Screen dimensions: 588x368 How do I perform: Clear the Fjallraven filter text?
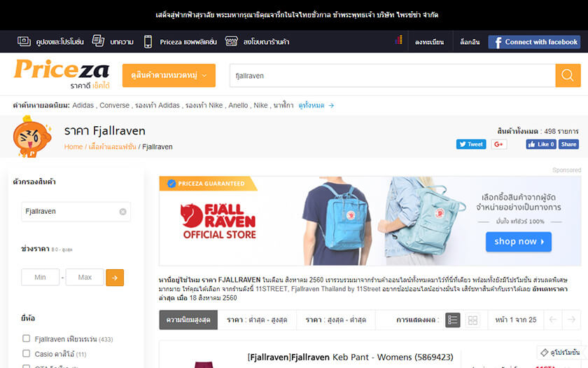pyautogui.click(x=122, y=212)
